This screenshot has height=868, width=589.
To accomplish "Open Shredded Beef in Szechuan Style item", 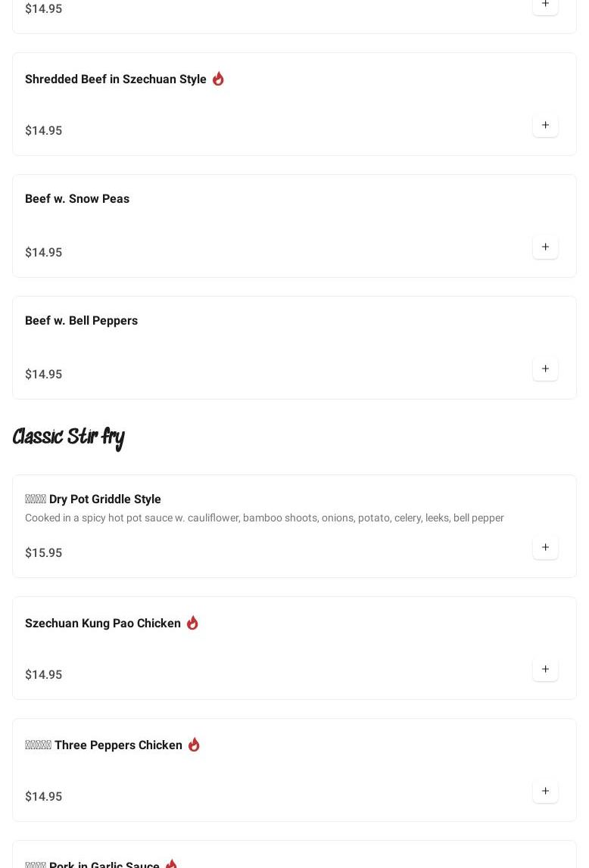I will [x=116, y=79].
